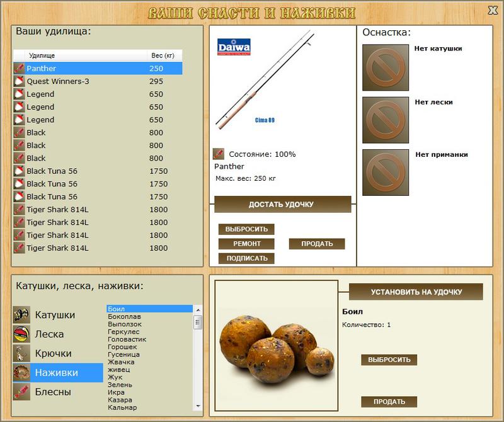Click the Блесны lure icon

click(21, 392)
